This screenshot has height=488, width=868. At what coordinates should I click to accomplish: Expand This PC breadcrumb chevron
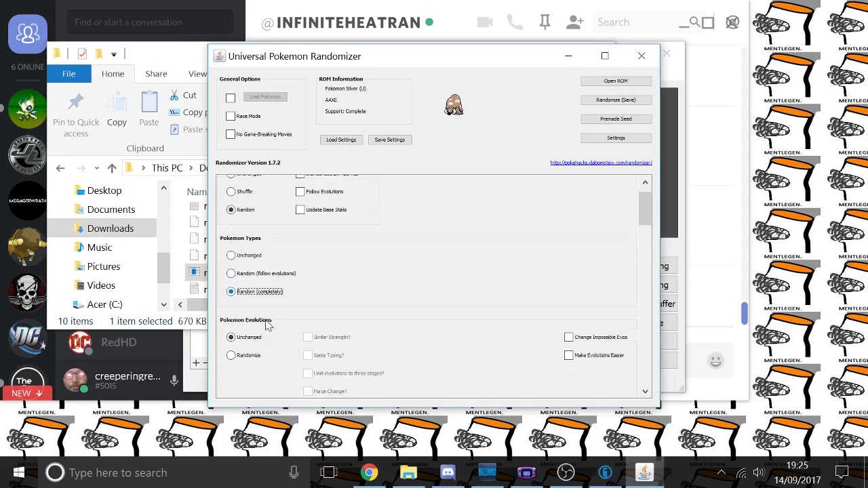tap(190, 168)
